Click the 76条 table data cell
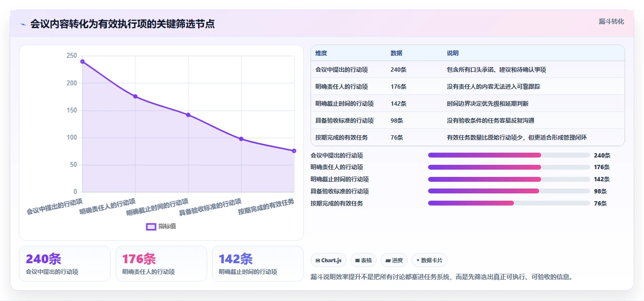The height and width of the screenshot is (301, 644). click(x=397, y=138)
